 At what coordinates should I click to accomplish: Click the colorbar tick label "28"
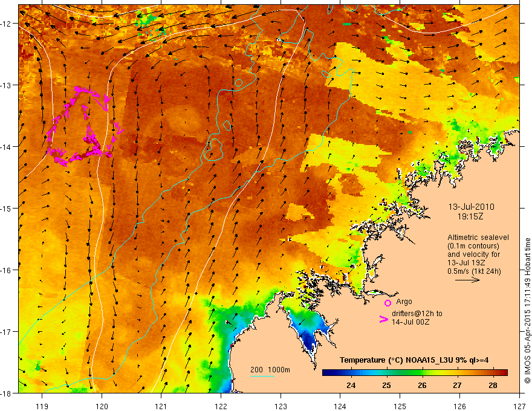493,386
